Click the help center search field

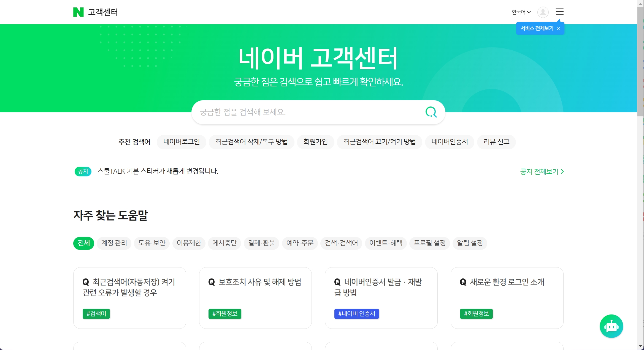[x=303, y=112]
